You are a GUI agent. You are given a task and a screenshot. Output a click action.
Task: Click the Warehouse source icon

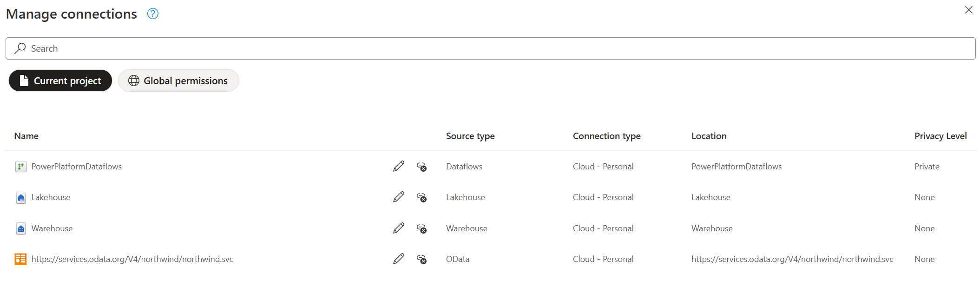[x=20, y=228]
